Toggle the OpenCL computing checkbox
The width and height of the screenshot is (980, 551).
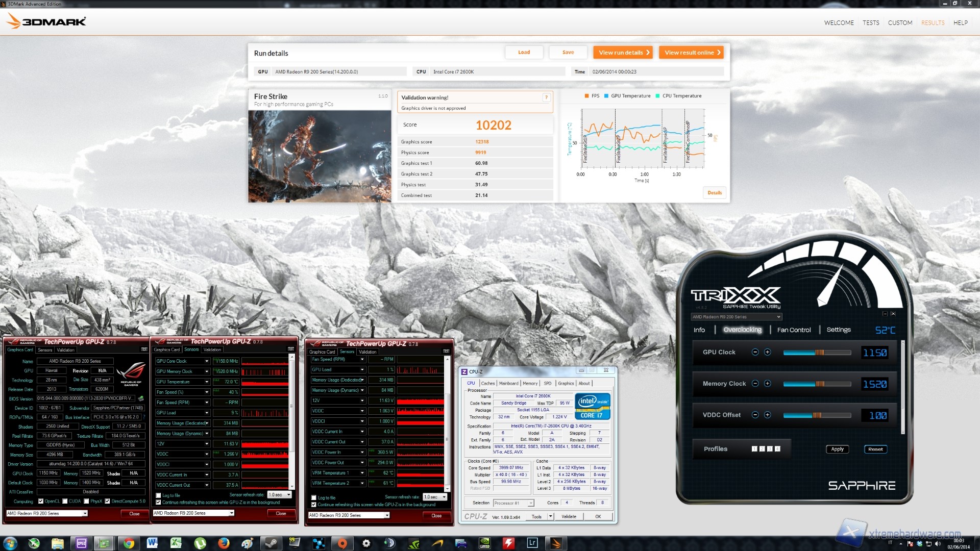pos(41,501)
